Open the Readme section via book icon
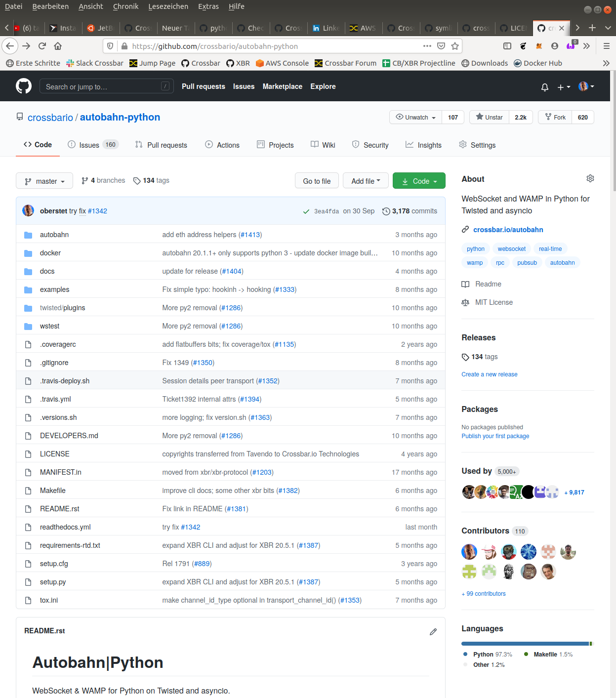 click(x=465, y=284)
